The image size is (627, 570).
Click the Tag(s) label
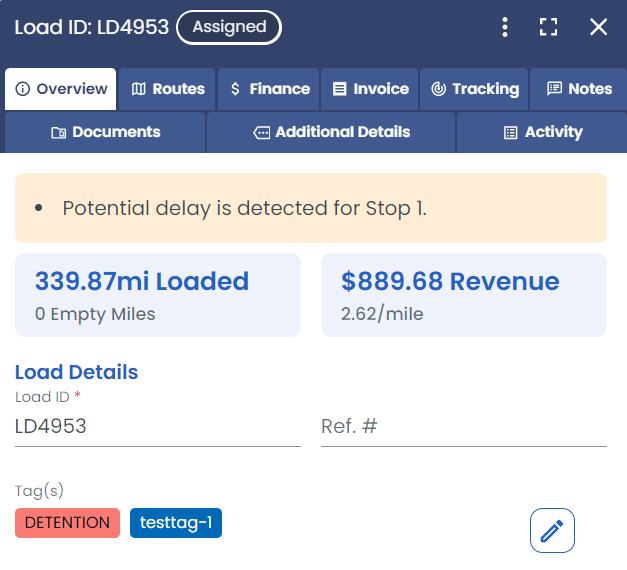coord(39,491)
